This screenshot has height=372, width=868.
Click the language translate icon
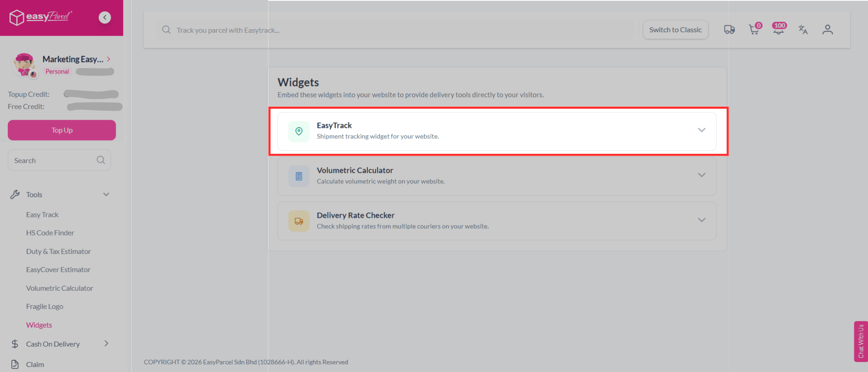pos(803,30)
